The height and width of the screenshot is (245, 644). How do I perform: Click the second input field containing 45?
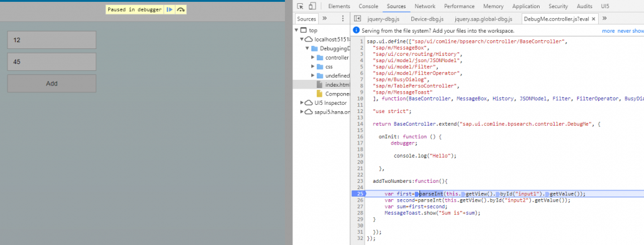(52, 62)
